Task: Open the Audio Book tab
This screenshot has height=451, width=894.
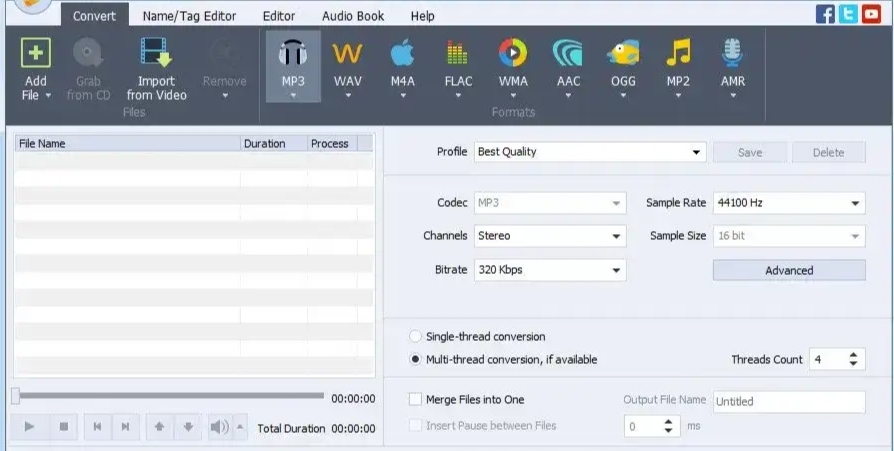Action: (x=353, y=16)
